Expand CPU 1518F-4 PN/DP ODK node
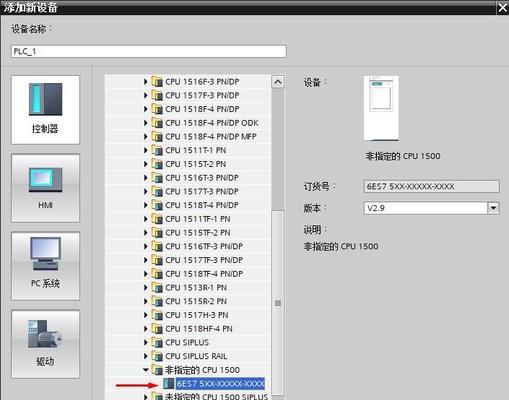 pyautogui.click(x=145, y=123)
